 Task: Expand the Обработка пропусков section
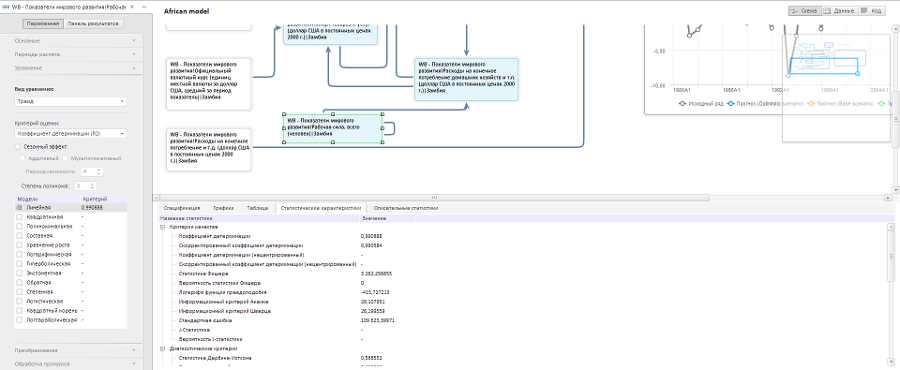point(76,364)
